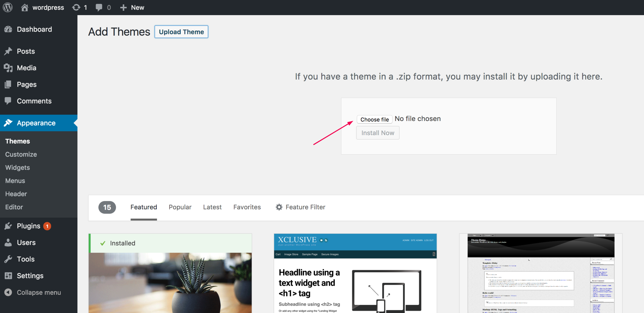Open the Menus submenu item
The height and width of the screenshot is (313, 644).
pos(15,181)
